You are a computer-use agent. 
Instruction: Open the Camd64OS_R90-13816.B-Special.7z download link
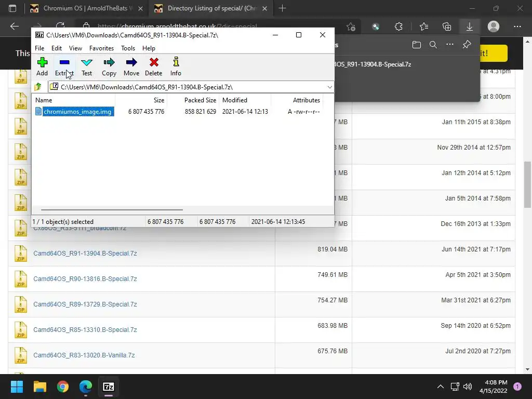point(85,279)
